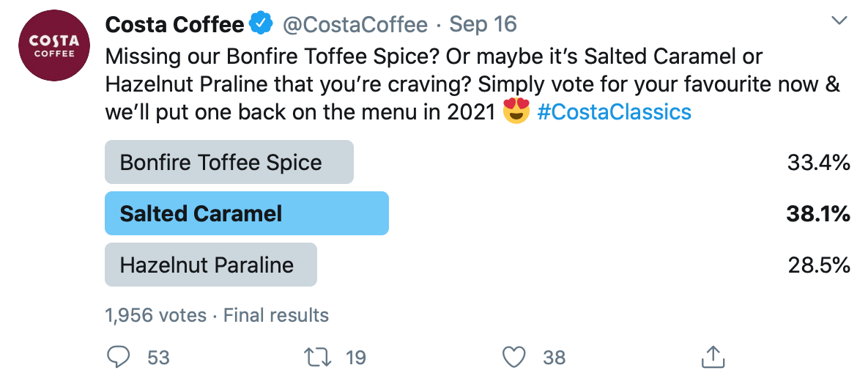Click the 19 retweets count

coord(355,358)
